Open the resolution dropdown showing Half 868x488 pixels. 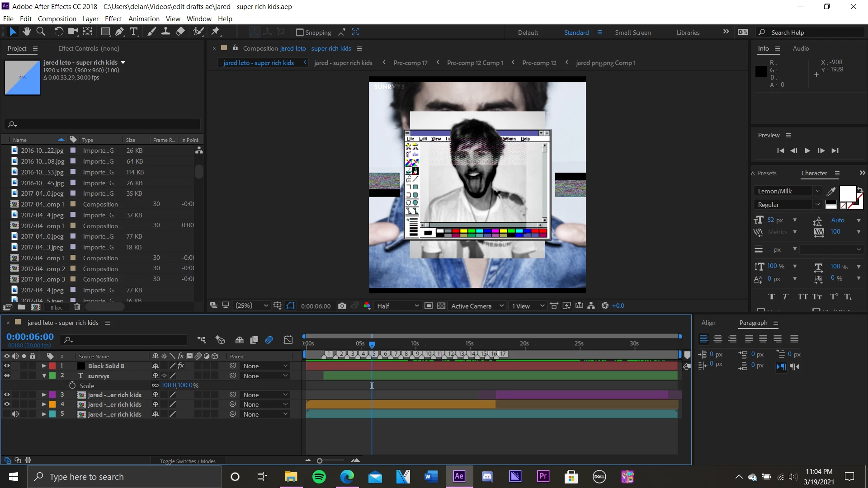click(398, 306)
